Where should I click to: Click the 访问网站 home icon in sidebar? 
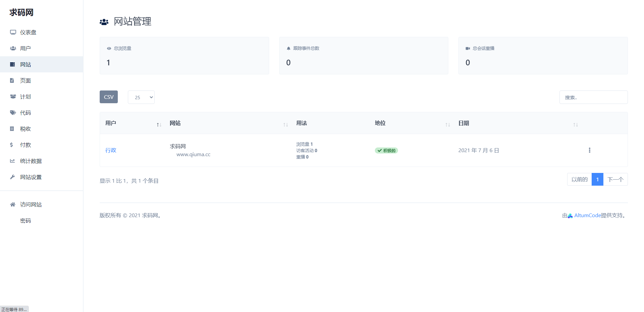[13, 204]
